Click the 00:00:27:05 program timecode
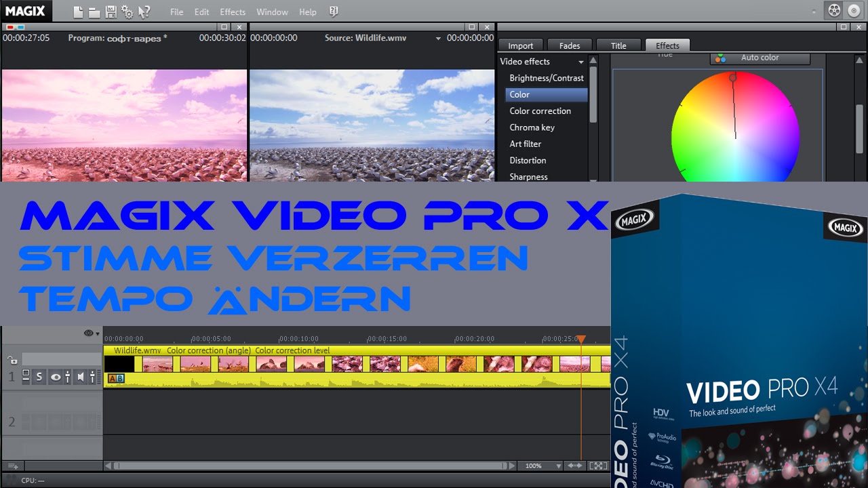This screenshot has width=868, height=488. click(x=26, y=38)
